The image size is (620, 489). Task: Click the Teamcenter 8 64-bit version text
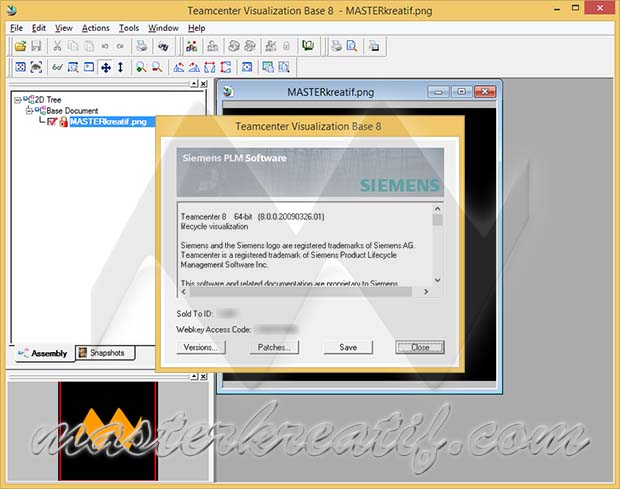252,217
